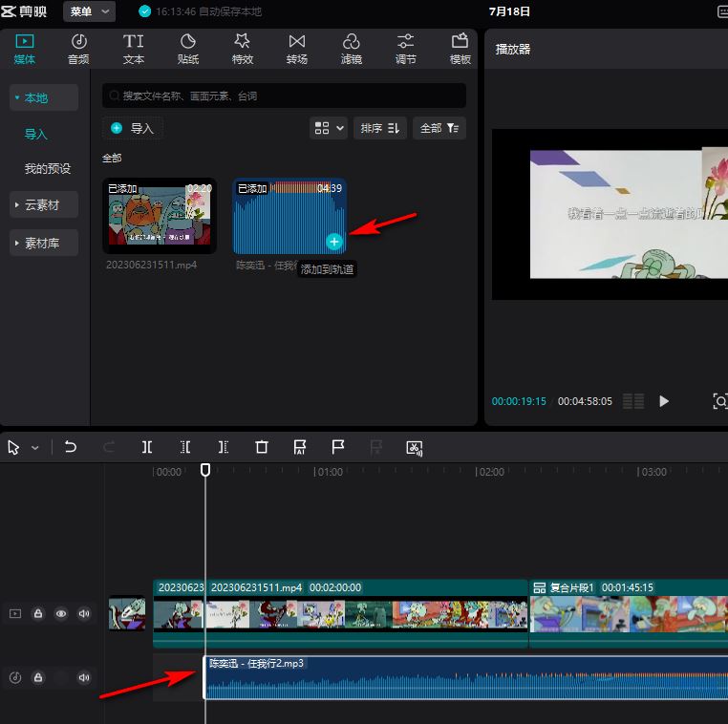This screenshot has width=728, height=724.
Task: Expand the 素材库 section
Action: coord(42,244)
